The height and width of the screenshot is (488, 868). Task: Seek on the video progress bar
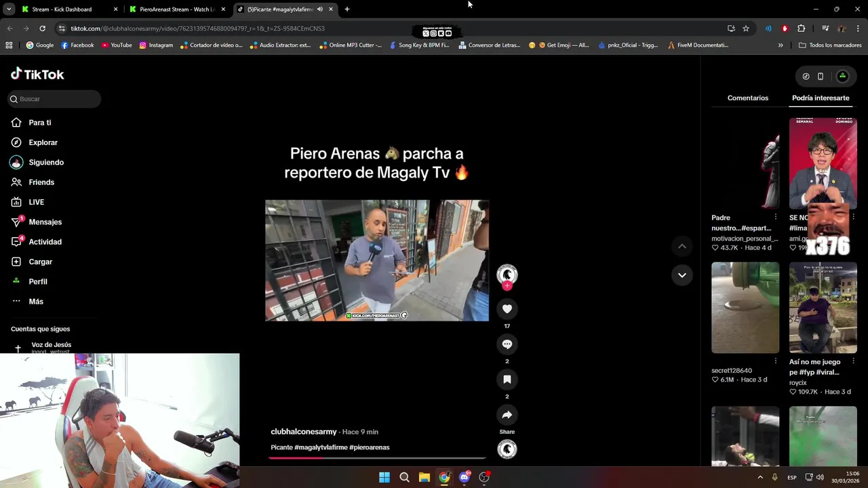coord(377,458)
